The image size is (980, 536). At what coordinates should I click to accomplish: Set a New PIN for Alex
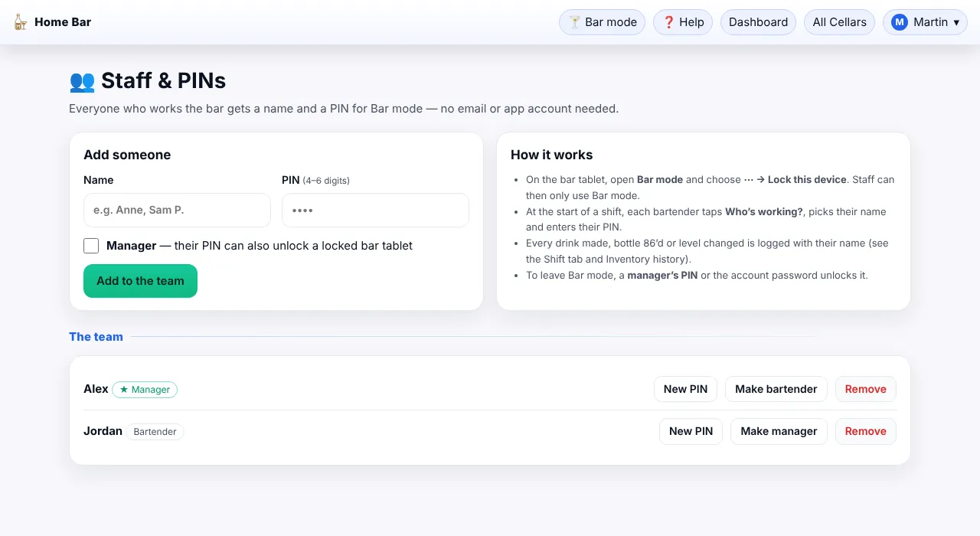click(685, 389)
